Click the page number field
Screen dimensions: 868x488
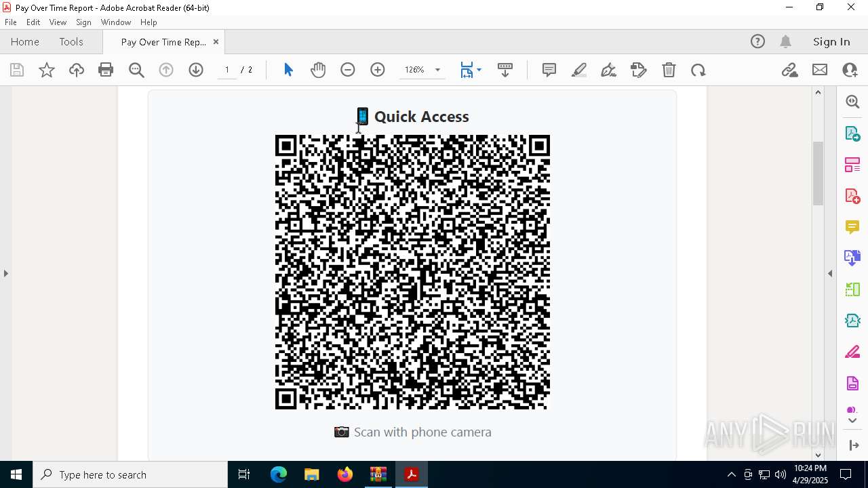[227, 70]
